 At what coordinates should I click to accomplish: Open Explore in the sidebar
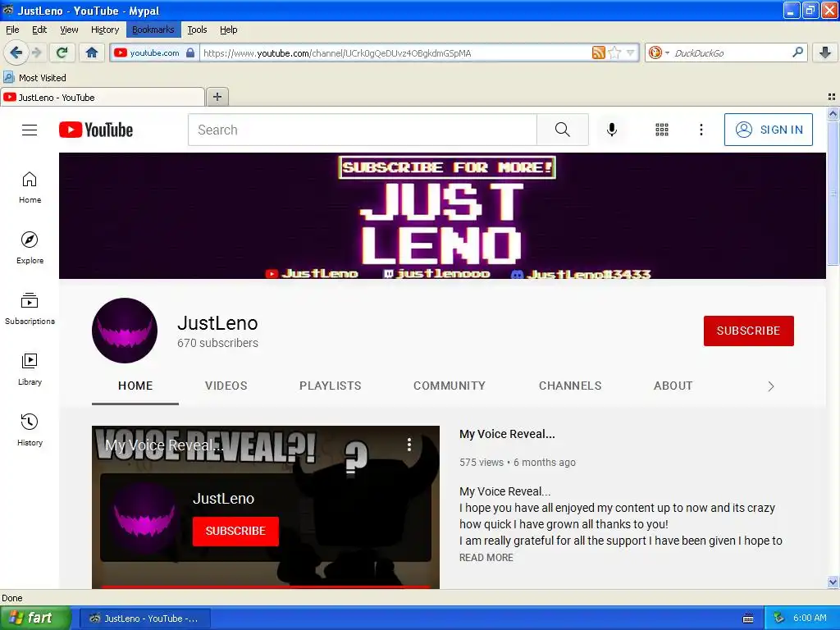[30, 248]
